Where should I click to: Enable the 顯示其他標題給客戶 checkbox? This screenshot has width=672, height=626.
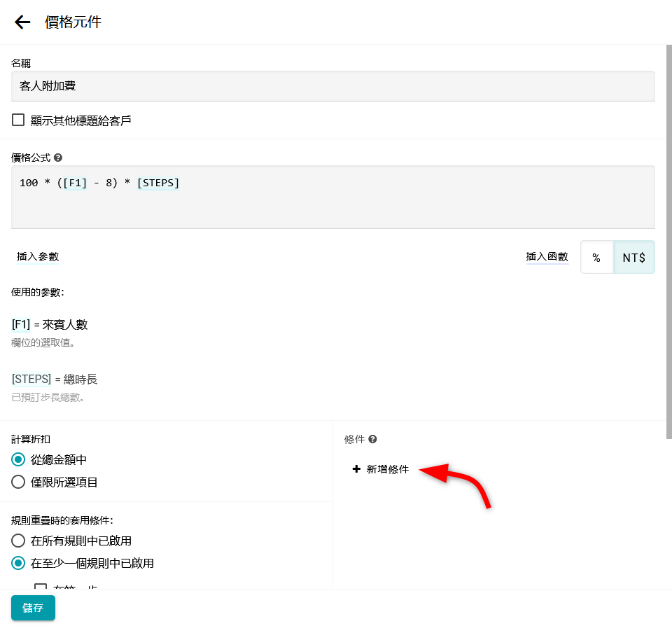pyautogui.click(x=18, y=120)
